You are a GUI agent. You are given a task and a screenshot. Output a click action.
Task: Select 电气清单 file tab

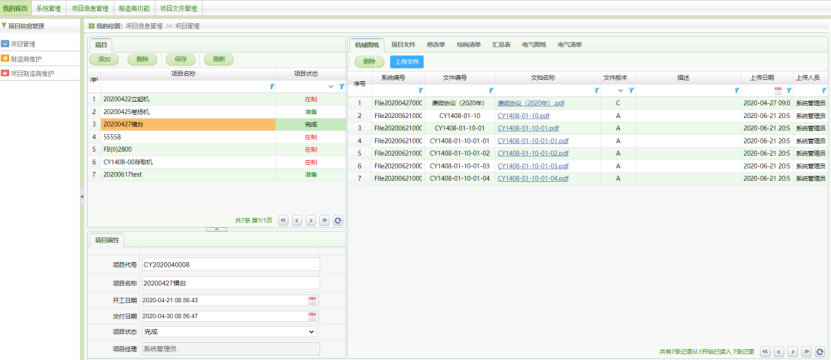tap(570, 45)
